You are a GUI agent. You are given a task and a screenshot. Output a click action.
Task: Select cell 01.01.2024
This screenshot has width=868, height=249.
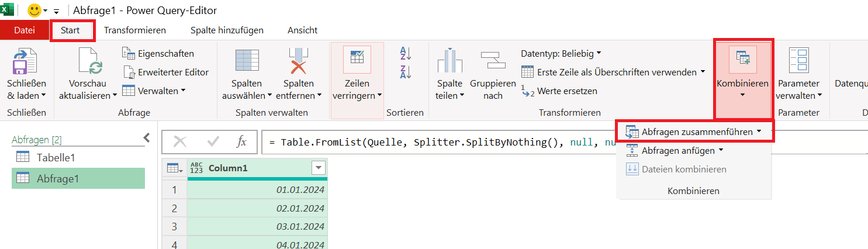pos(257,190)
